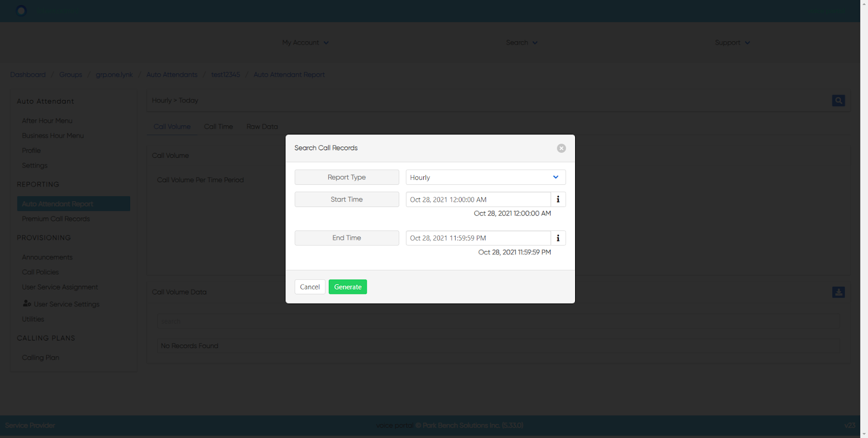The height and width of the screenshot is (438, 868).
Task: Open the search magnifier button in Hourly bar
Action: (839, 100)
